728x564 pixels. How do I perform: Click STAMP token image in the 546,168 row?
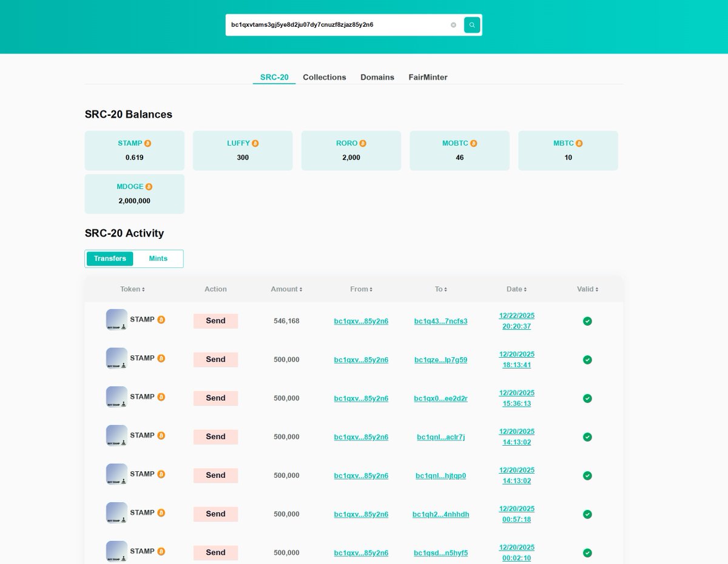pyautogui.click(x=116, y=320)
